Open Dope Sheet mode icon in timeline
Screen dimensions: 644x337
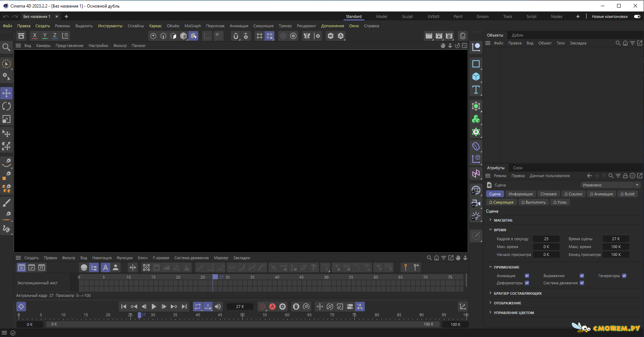(22, 267)
